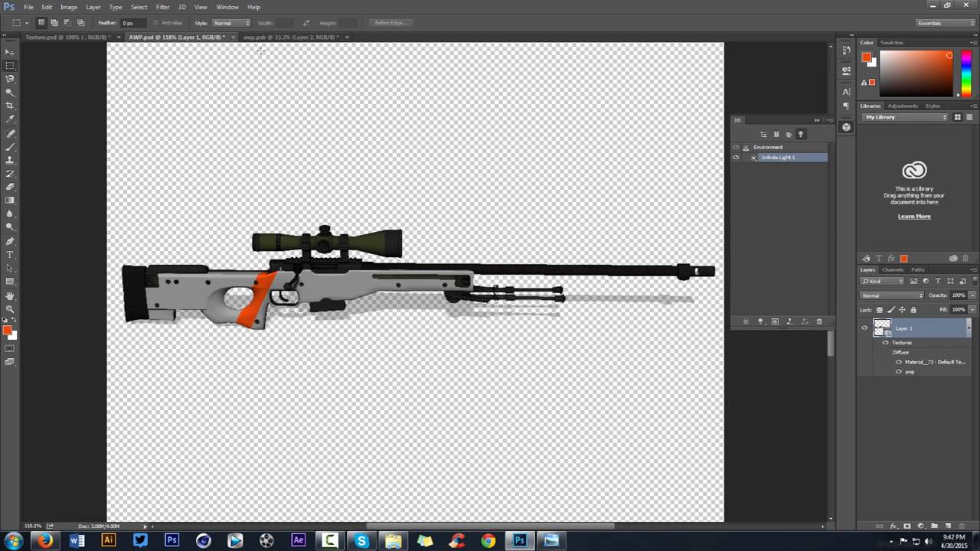Click the Learn More link
980x551 pixels.
[x=914, y=217]
